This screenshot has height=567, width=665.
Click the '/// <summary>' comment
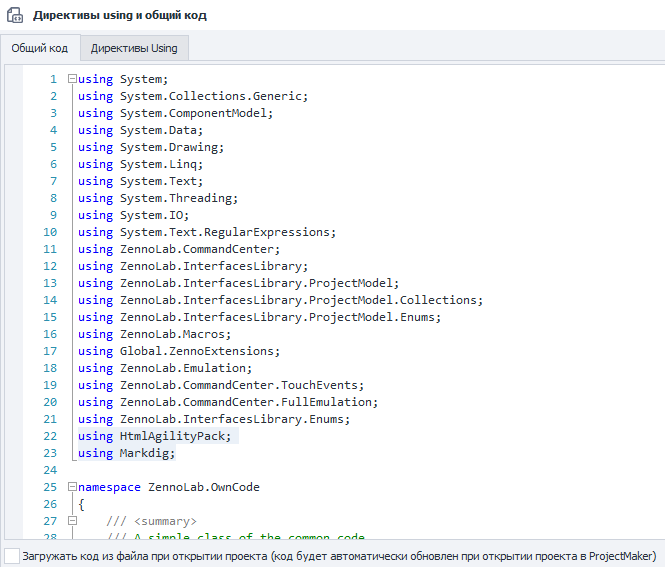click(x=151, y=521)
